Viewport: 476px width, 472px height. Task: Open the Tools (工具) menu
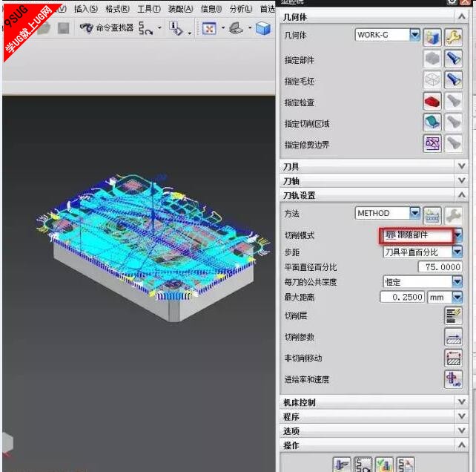tap(149, 9)
